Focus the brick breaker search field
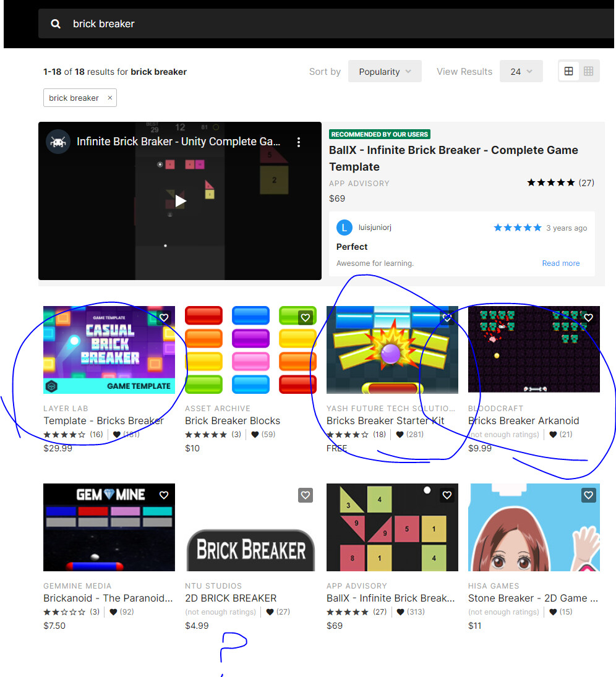Screen dimensions: 616x677 pyautogui.click(x=326, y=23)
